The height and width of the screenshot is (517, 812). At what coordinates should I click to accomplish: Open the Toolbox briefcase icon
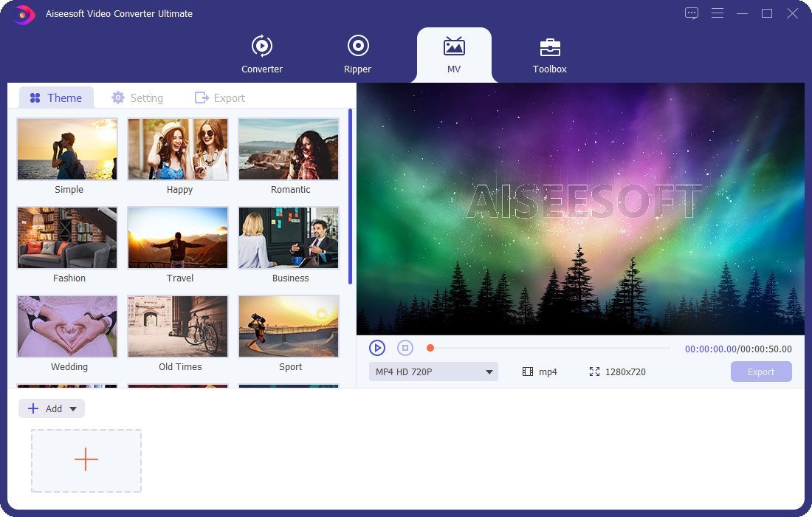click(550, 47)
